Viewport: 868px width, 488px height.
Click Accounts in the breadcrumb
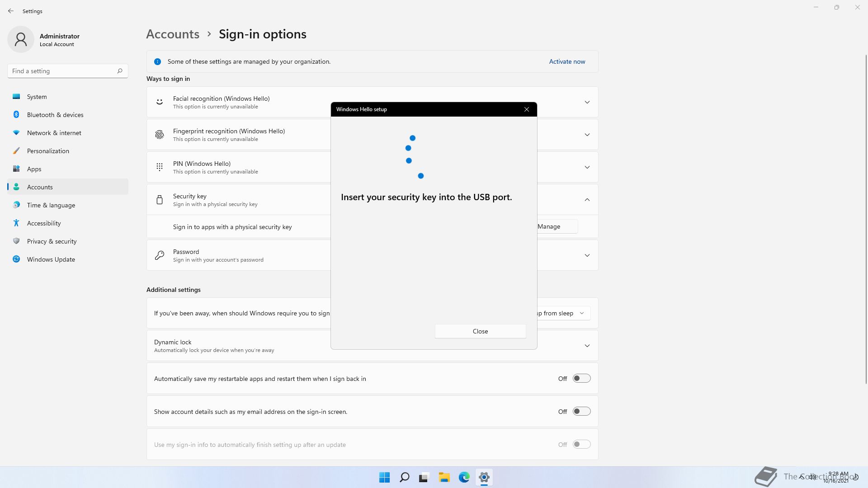click(173, 34)
